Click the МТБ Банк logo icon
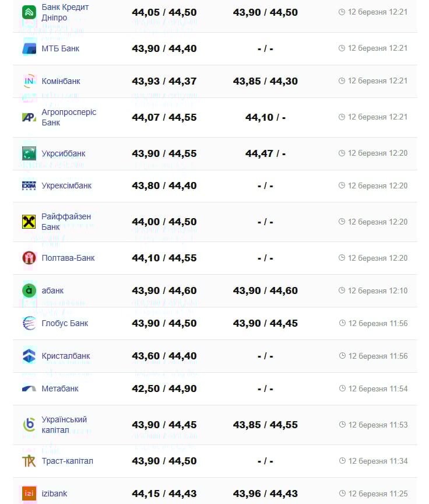This screenshot has height=504, width=429. (x=29, y=48)
